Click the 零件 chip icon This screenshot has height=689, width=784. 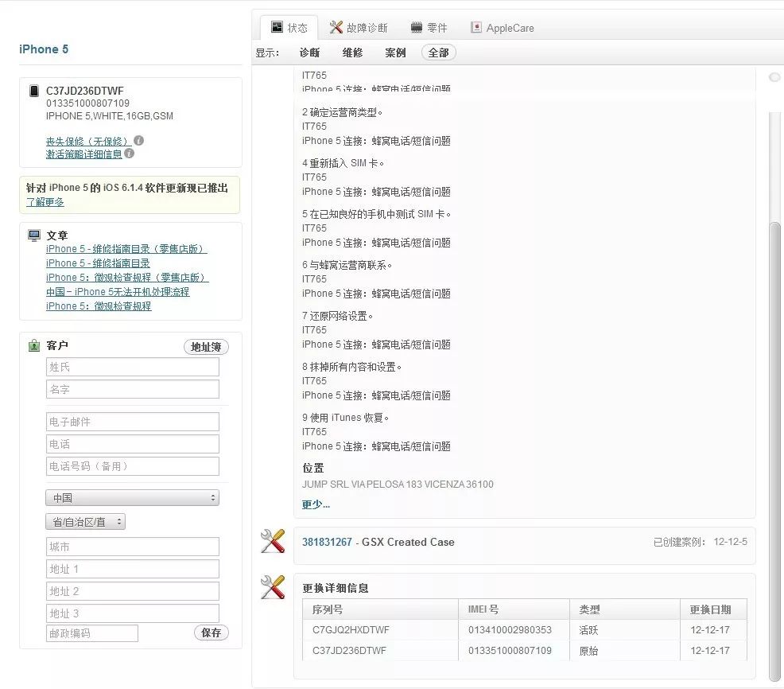pos(417,27)
